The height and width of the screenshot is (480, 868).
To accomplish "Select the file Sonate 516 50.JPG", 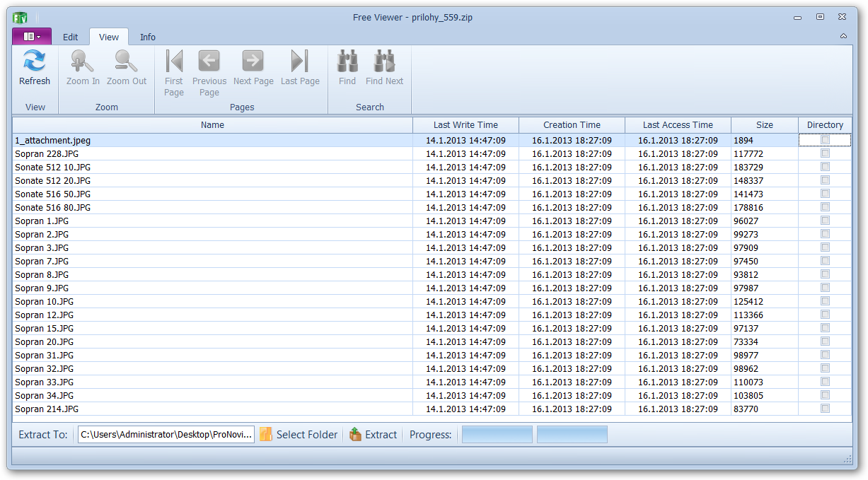I will (53, 194).
